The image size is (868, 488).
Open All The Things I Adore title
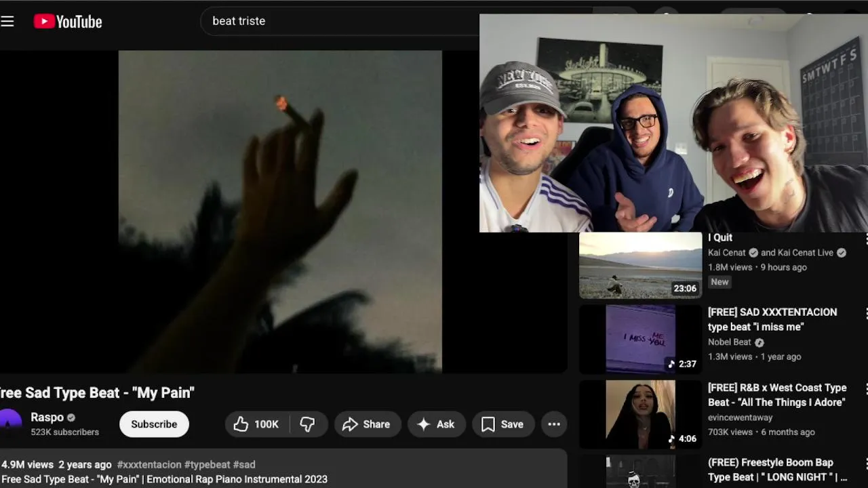point(777,395)
